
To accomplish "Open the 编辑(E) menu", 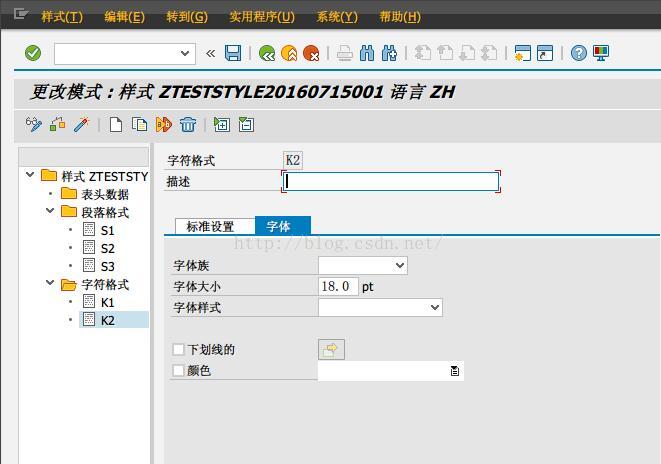I will [124, 17].
